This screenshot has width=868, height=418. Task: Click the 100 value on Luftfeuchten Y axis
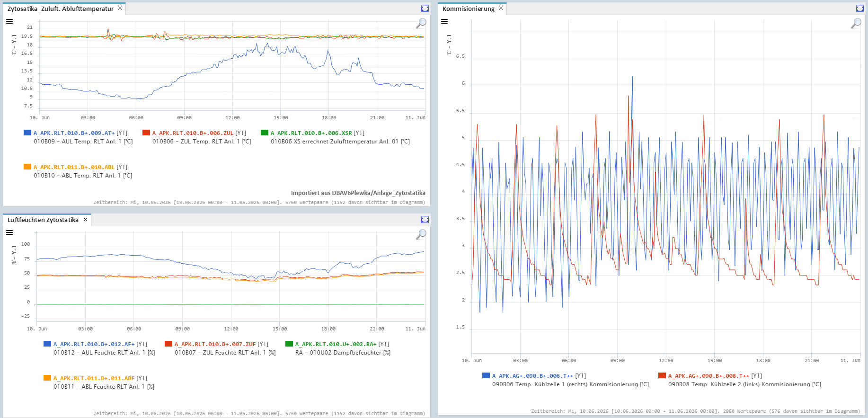[26, 244]
